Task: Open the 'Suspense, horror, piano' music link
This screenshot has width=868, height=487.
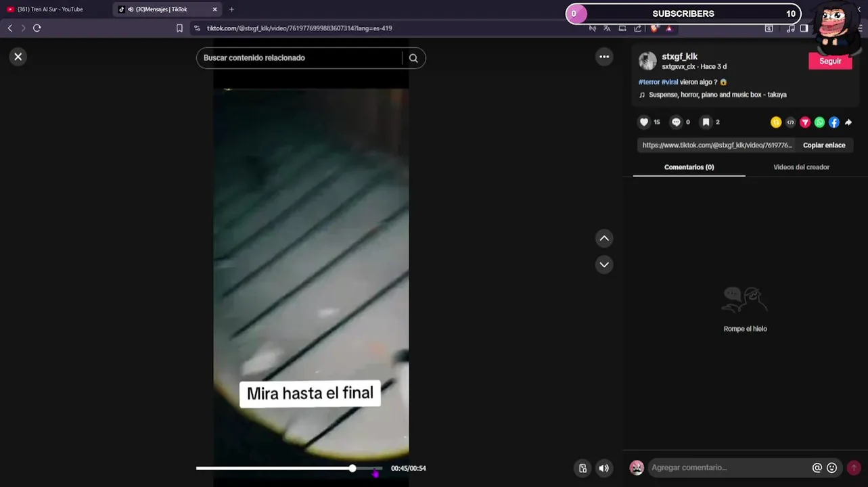Action: [717, 95]
